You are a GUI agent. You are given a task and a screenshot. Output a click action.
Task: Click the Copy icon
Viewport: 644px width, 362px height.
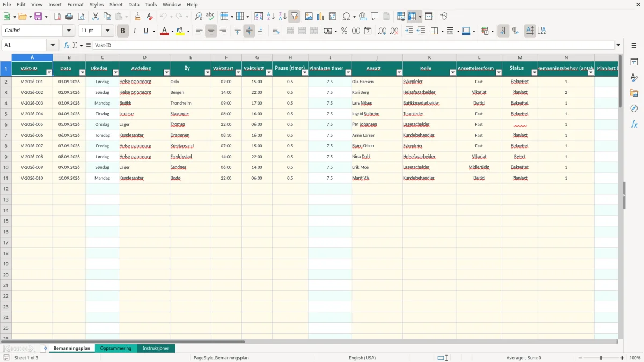[107, 17]
